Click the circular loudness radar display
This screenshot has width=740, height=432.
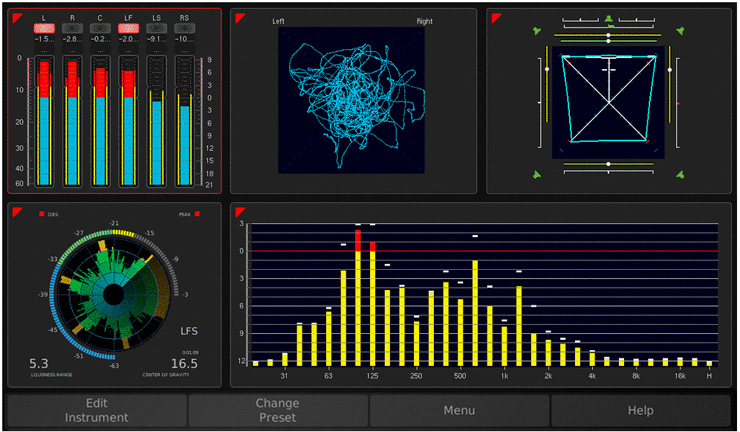point(113,295)
